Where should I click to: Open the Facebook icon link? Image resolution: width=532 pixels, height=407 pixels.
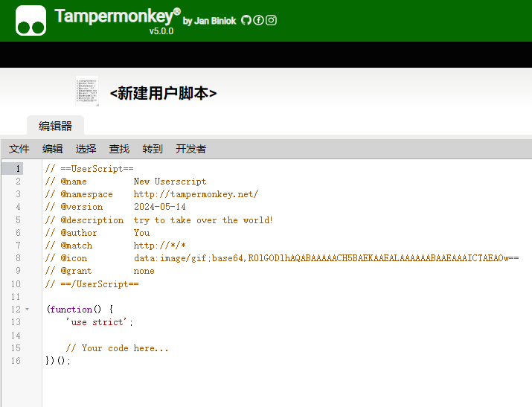258,20
